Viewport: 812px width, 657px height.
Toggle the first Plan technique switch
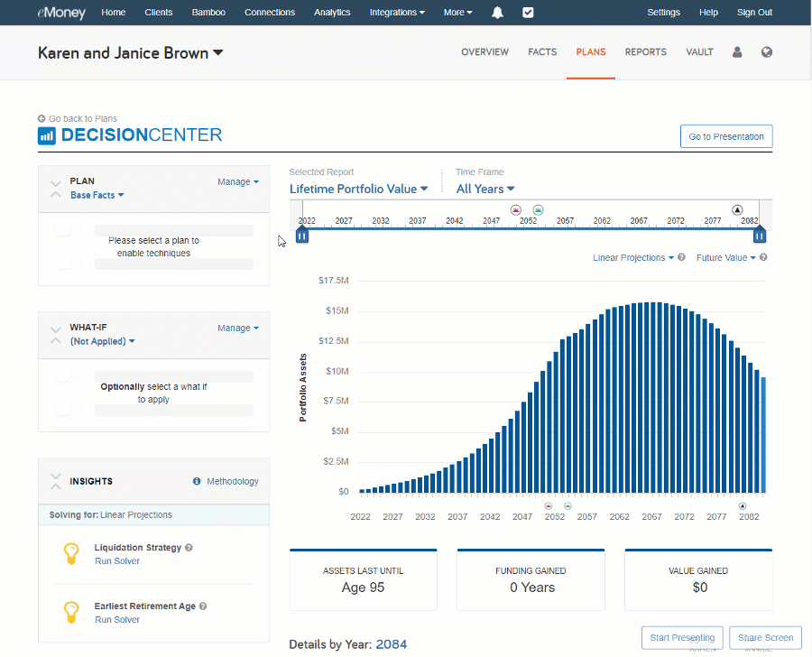click(68, 228)
